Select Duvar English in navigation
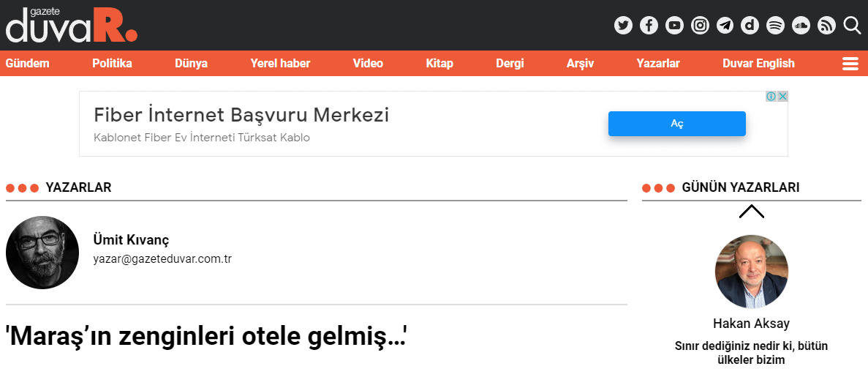868x369 pixels. pos(758,63)
